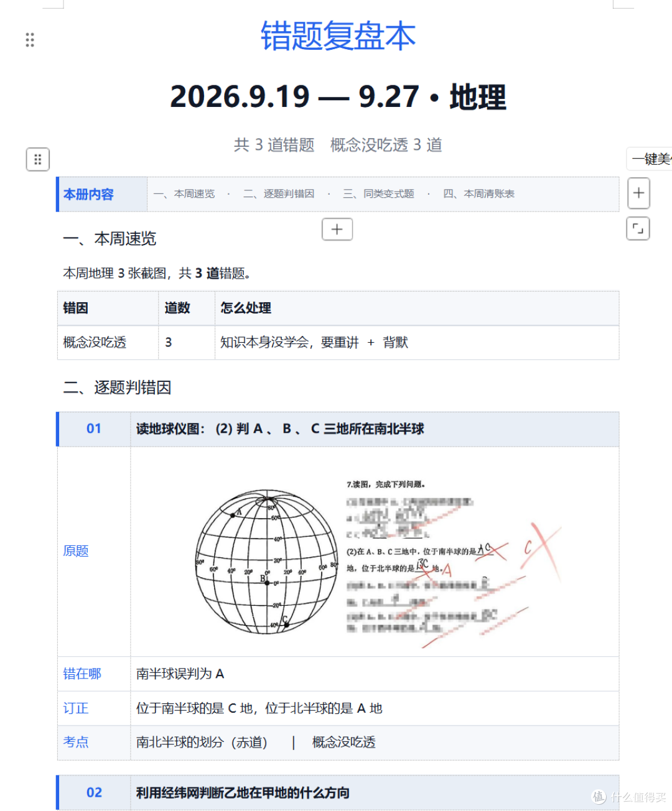This screenshot has height=811, width=672.
Task: Click the 考点 row label
Action: click(x=75, y=742)
